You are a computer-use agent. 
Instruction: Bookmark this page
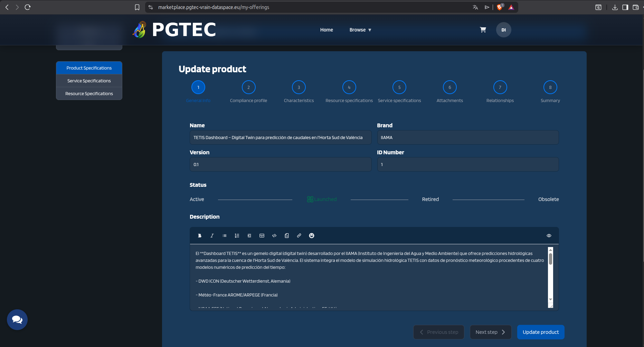pyautogui.click(x=137, y=7)
